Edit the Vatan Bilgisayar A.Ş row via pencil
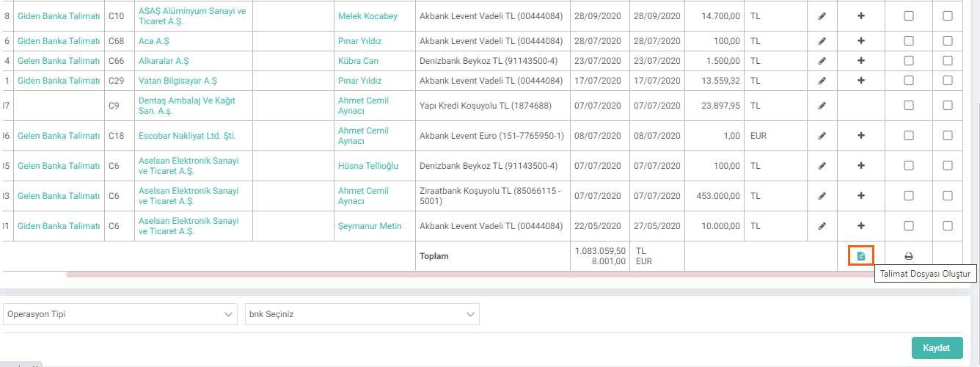The height and width of the screenshot is (367, 980). tap(822, 81)
